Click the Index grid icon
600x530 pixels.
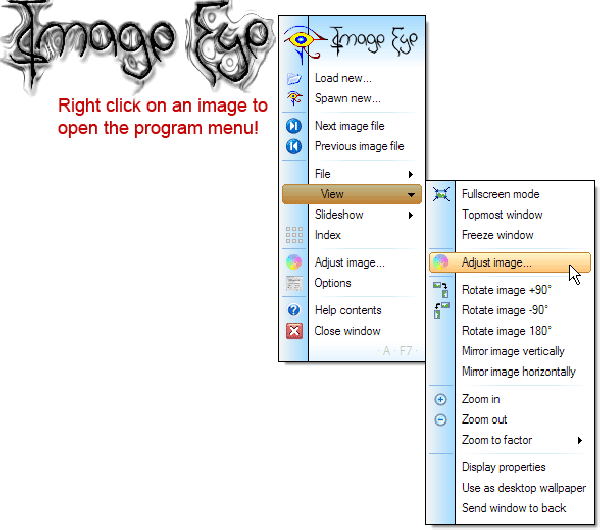point(294,235)
